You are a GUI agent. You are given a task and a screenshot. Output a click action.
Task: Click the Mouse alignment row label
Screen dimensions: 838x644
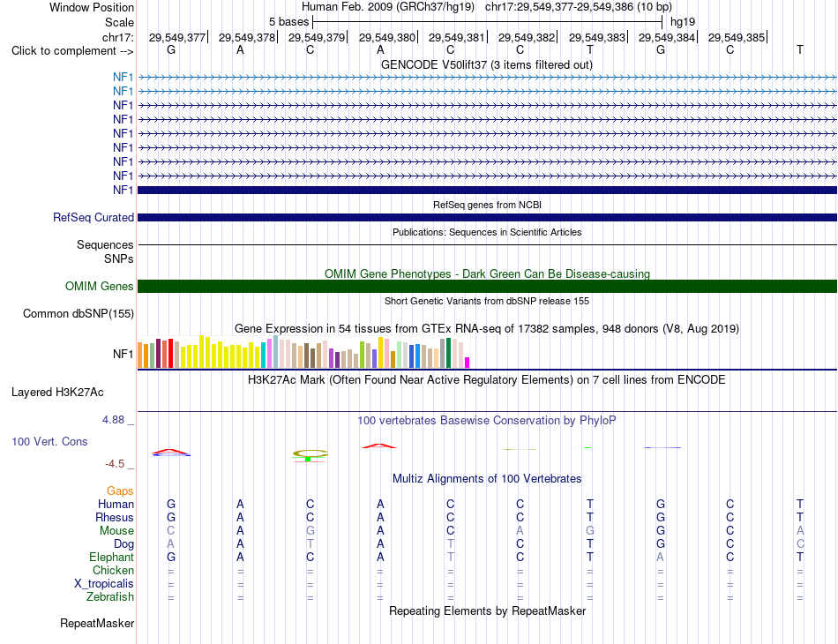coord(116,531)
